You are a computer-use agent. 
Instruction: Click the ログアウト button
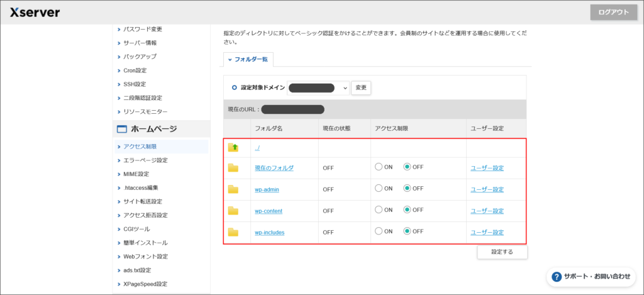coord(613,13)
